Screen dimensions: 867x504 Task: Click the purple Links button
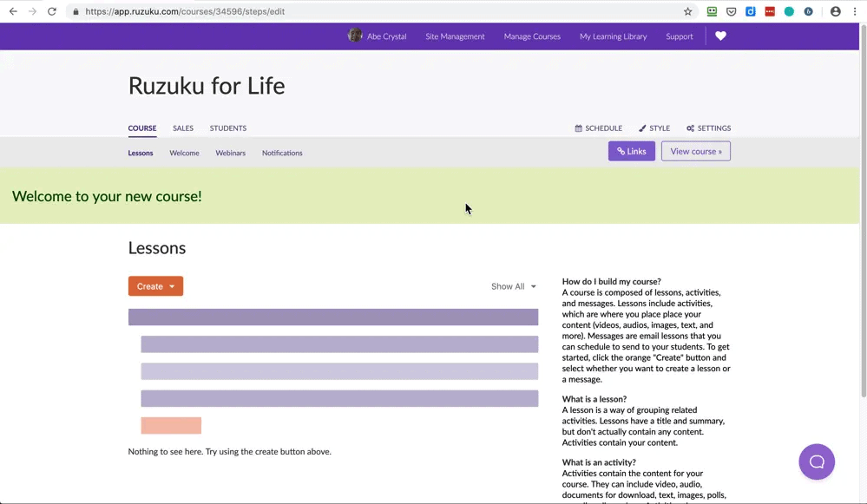[632, 151]
